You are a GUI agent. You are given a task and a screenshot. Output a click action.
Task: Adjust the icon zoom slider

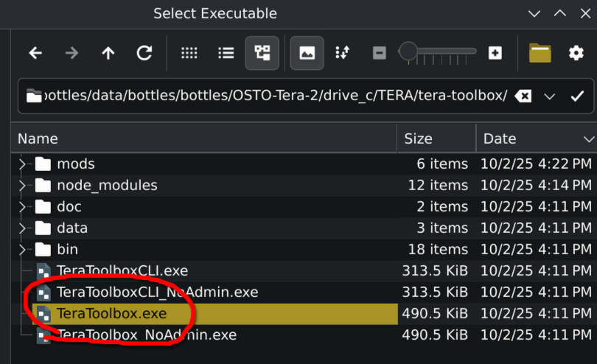pos(408,52)
